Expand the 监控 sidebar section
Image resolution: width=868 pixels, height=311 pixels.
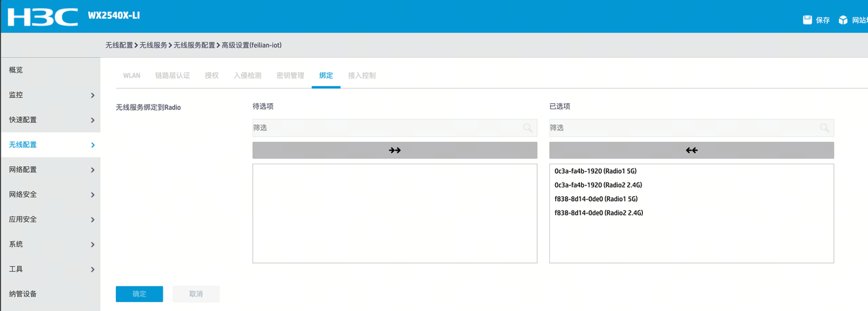pos(50,95)
